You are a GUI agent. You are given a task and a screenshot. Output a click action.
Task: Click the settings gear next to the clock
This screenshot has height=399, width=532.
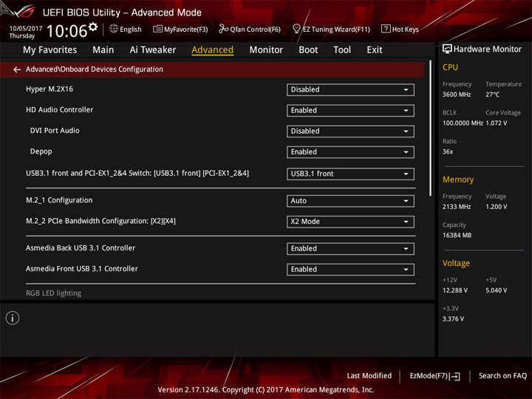(93, 27)
